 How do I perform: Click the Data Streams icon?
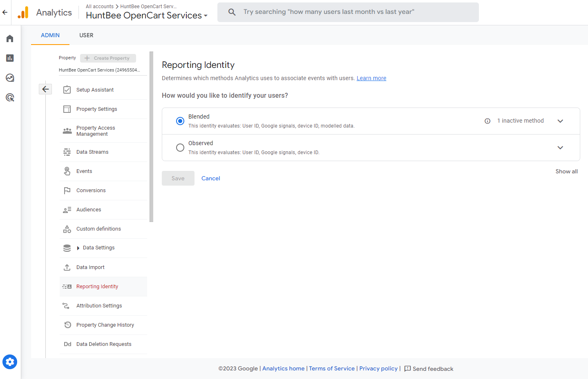(67, 152)
